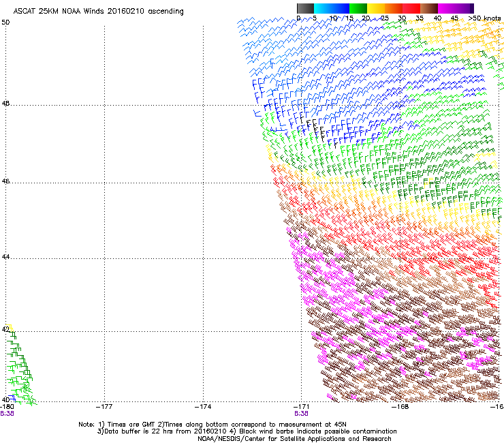
Task: Click the legend label '45'
Action: click(x=454, y=18)
